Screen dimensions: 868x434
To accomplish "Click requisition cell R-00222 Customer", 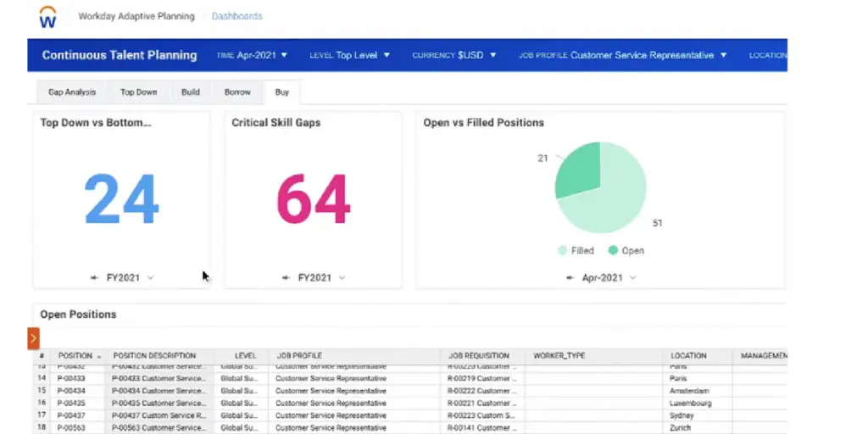I will tap(481, 391).
